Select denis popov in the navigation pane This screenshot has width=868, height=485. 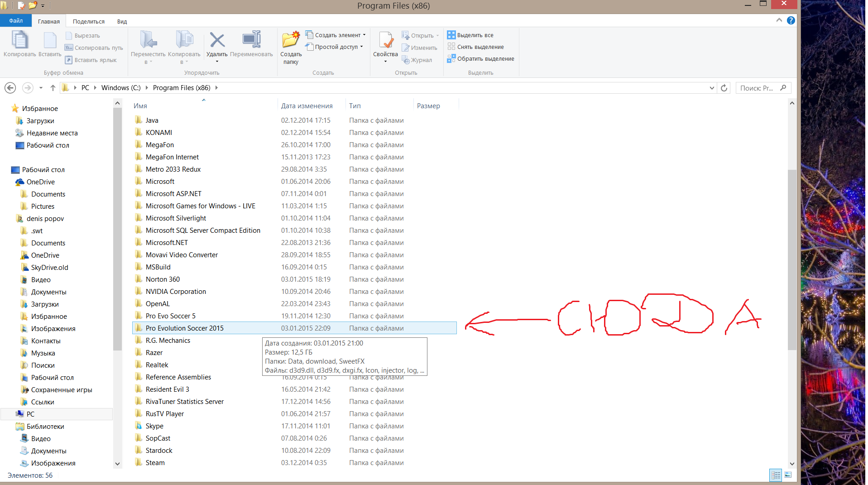coord(45,219)
